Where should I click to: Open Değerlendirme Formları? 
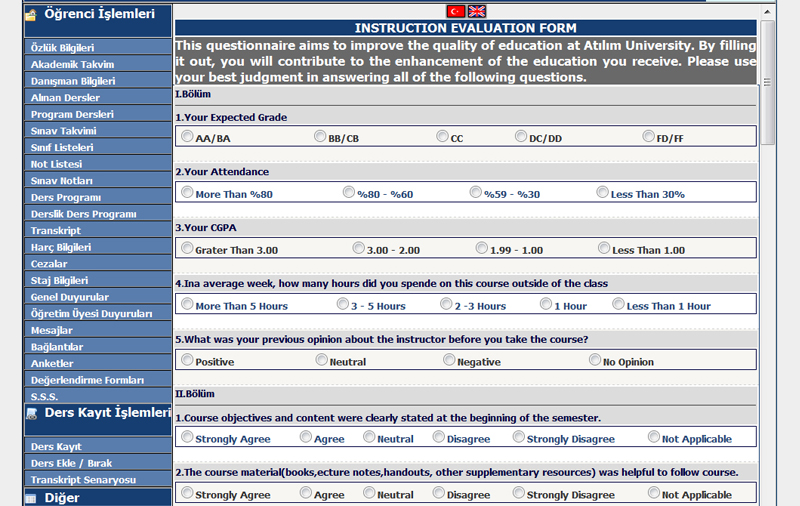pyautogui.click(x=97, y=380)
